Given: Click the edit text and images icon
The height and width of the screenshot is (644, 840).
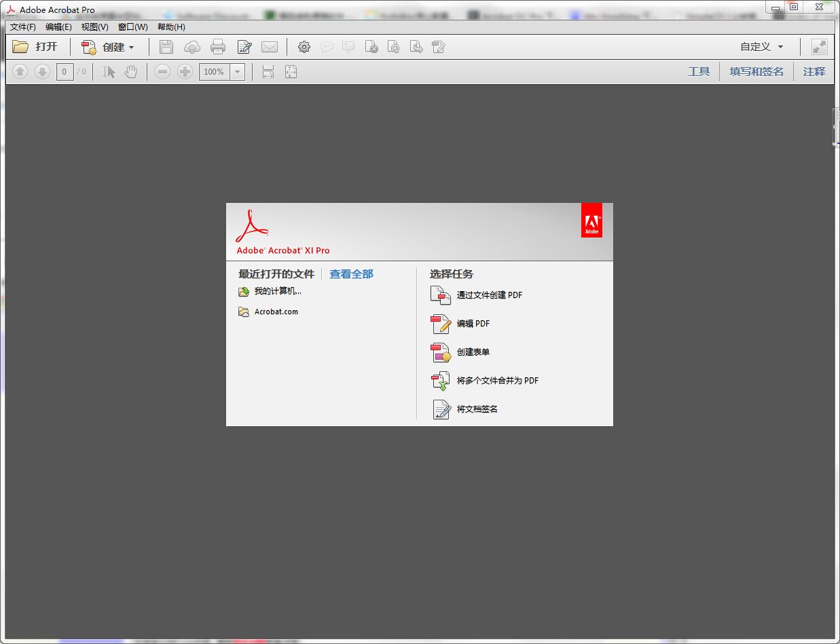Looking at the screenshot, I should pyautogui.click(x=244, y=47).
